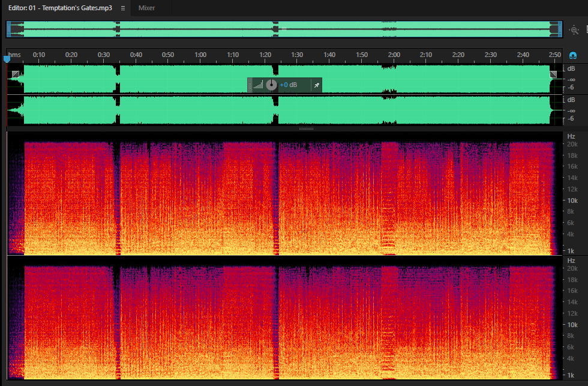588x386 pixels.
Task: Click the dotted divider between waveform and spectrogram
Action: click(307, 128)
